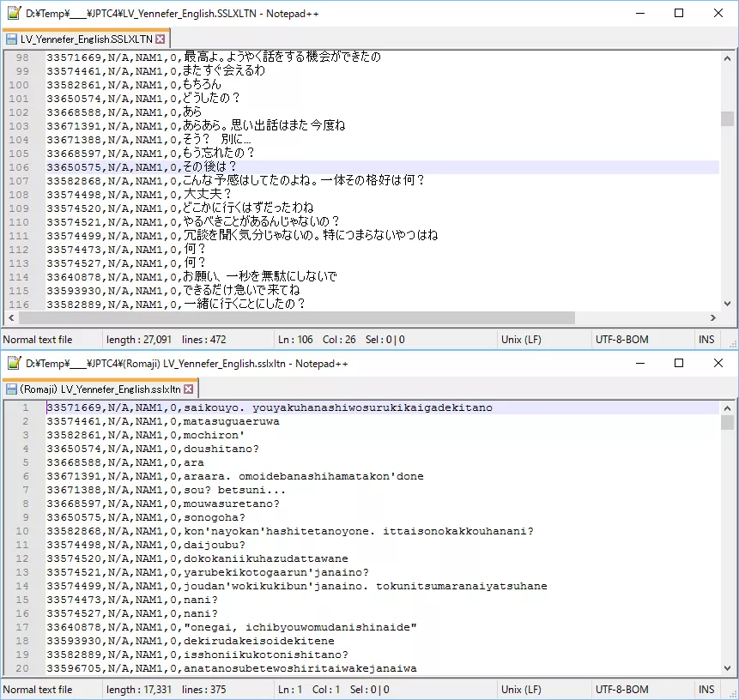Toggle the INS indicator in the top window status bar

(x=706, y=340)
